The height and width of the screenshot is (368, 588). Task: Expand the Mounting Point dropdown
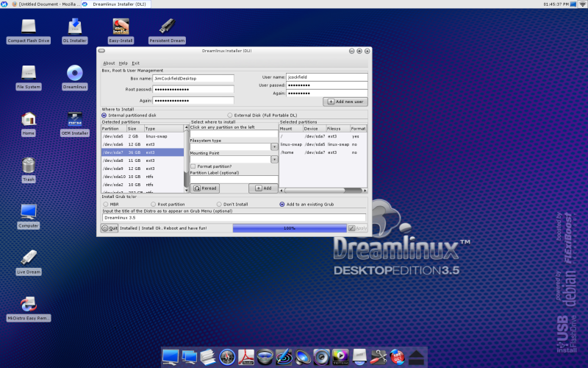(274, 160)
